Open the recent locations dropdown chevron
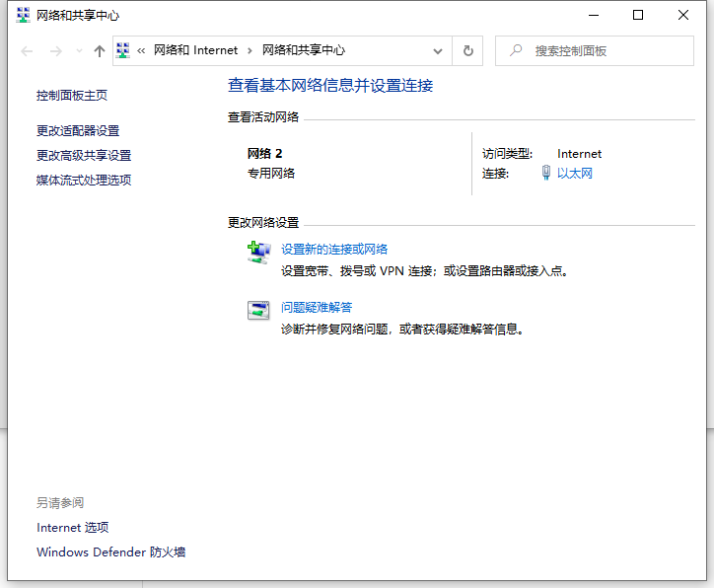714x588 pixels. tap(79, 51)
